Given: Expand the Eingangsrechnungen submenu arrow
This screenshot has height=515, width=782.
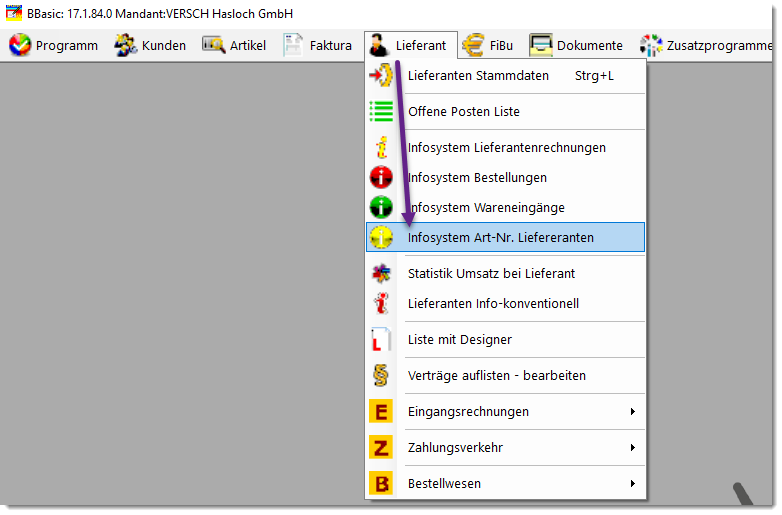Looking at the screenshot, I should tap(632, 411).
